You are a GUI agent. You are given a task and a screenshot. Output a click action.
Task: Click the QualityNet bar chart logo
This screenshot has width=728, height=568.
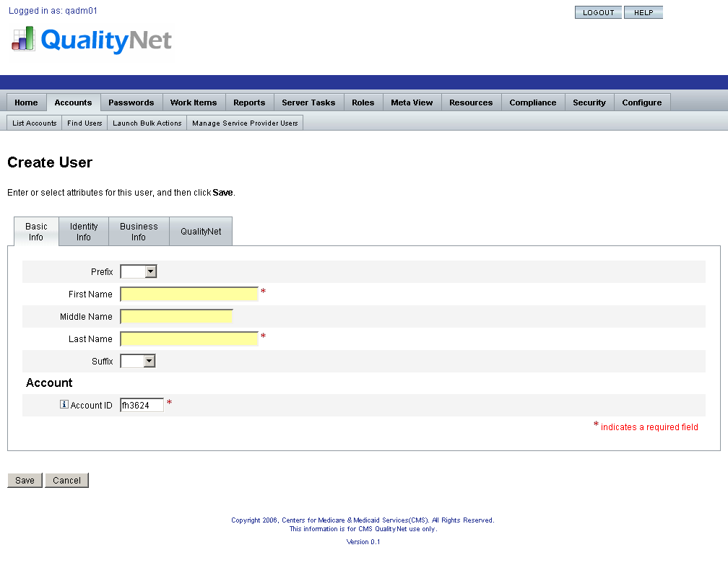point(23,38)
